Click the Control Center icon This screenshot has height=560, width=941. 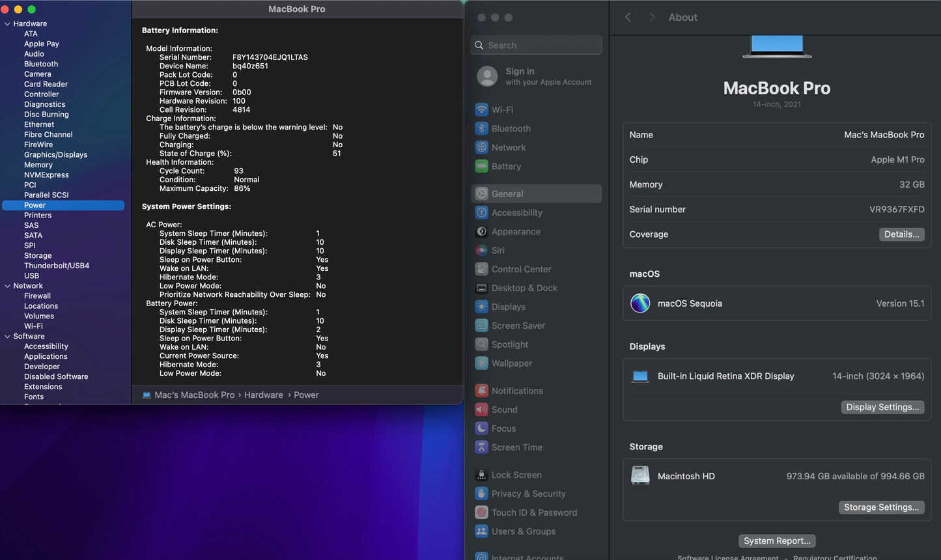pos(481,270)
